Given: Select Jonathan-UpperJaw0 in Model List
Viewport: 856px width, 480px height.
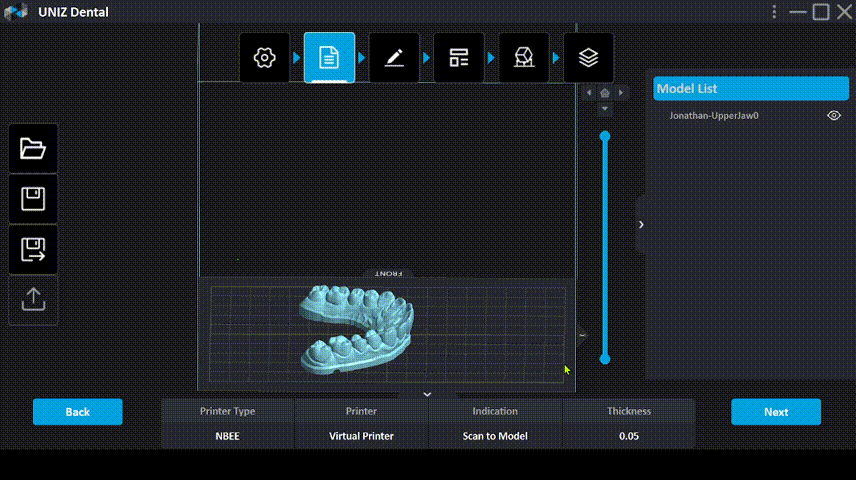Looking at the screenshot, I should (x=714, y=116).
